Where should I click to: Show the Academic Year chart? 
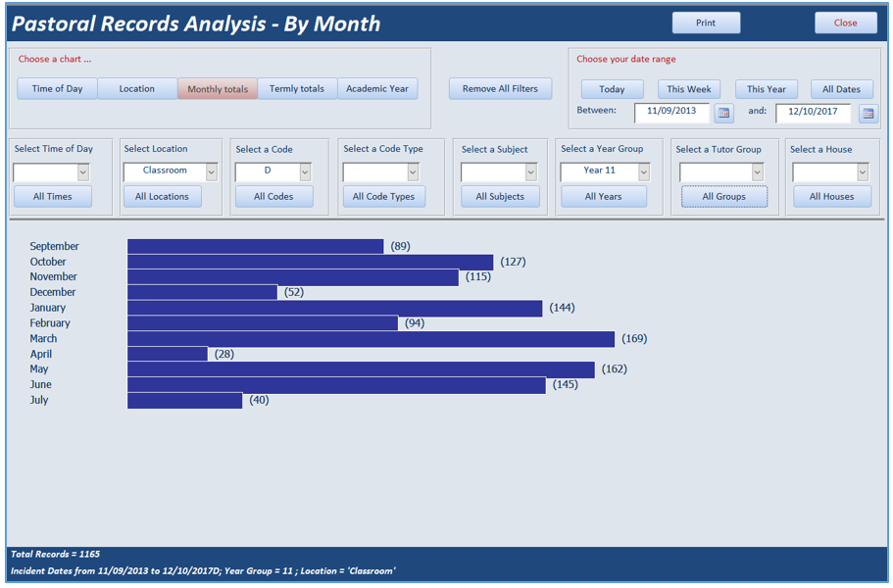377,89
